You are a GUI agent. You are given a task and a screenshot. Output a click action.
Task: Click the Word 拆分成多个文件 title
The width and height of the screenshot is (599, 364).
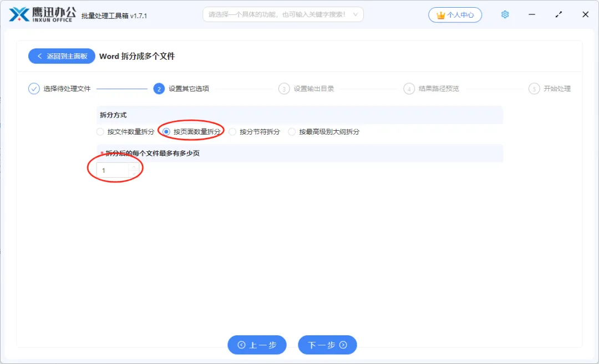pos(137,56)
